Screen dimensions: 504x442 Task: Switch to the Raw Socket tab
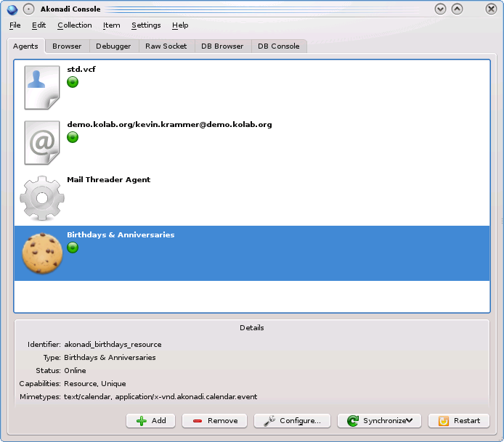click(x=166, y=46)
